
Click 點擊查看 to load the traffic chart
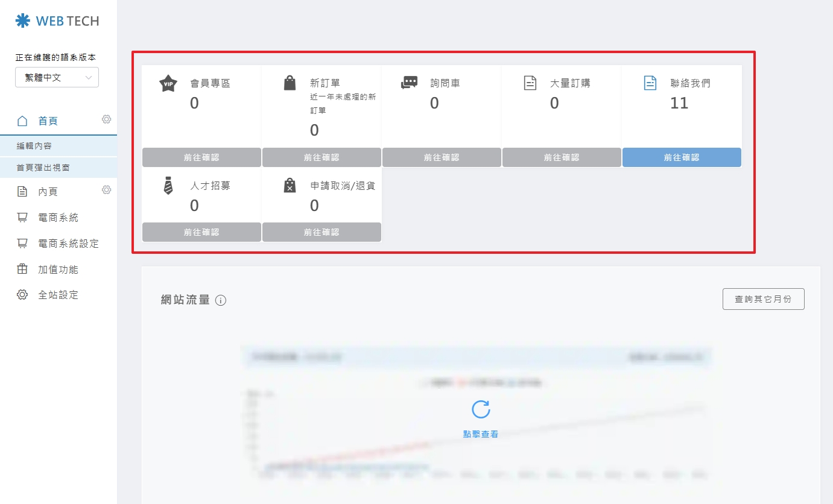tap(480, 433)
